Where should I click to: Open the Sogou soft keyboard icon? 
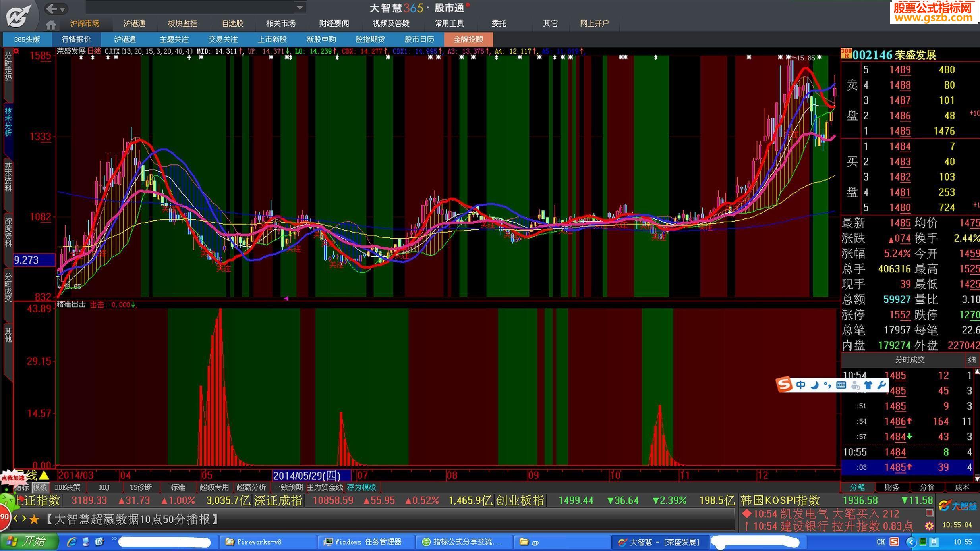(841, 385)
